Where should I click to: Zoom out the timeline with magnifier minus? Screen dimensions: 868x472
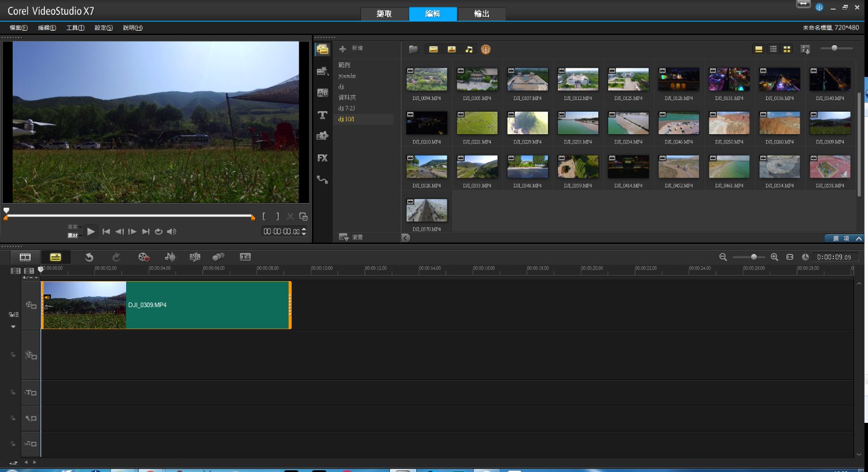pyautogui.click(x=723, y=257)
